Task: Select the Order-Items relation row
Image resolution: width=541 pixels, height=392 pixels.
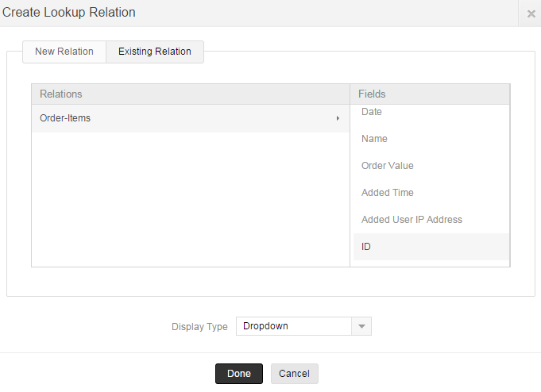Action: click(183, 118)
